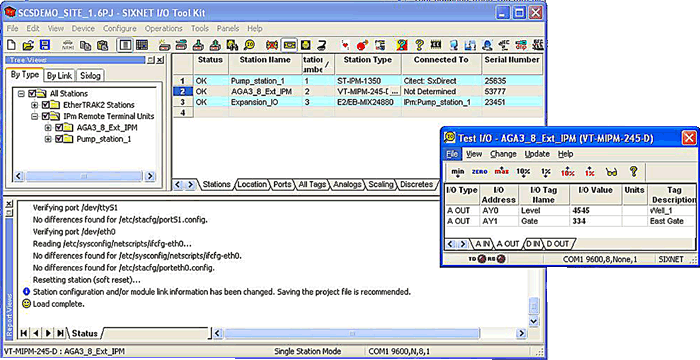Open the File menu in main window

click(x=12, y=28)
